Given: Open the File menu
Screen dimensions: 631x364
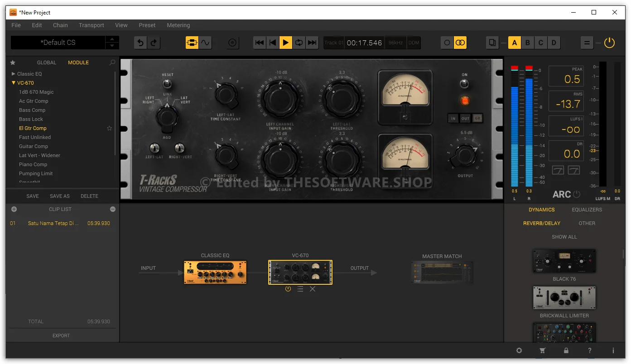Looking at the screenshot, I should 16,25.
